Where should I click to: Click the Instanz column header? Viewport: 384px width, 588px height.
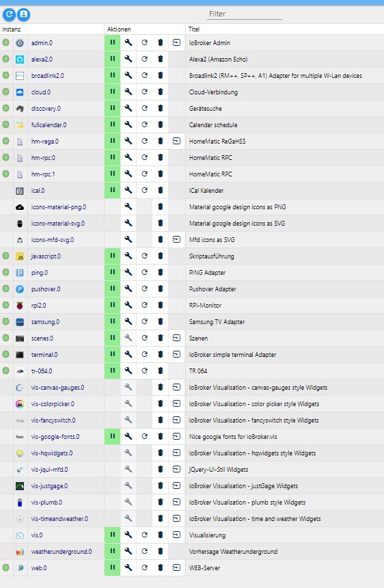coord(11,29)
